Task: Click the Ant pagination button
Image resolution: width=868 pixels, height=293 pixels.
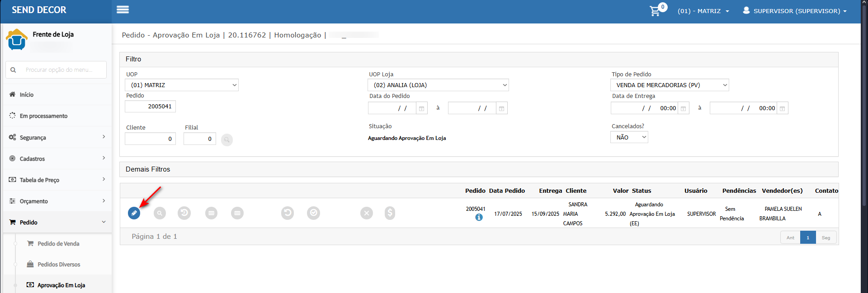Action: coord(790,237)
